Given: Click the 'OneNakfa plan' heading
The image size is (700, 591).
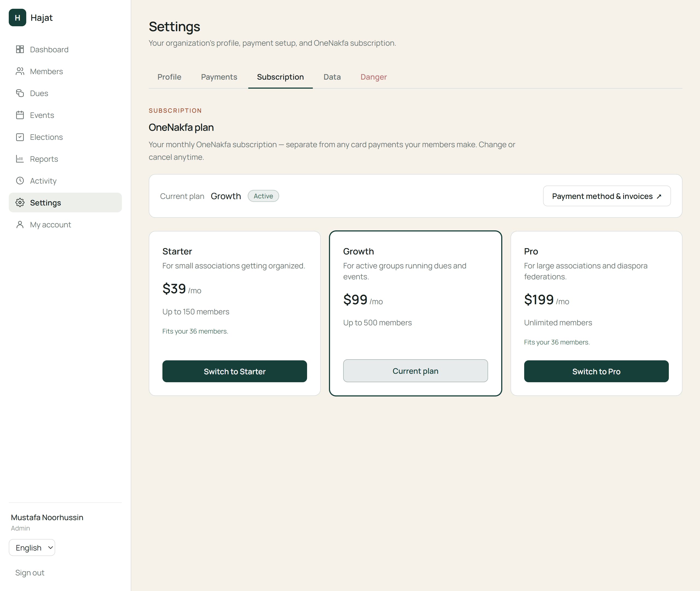Looking at the screenshot, I should [x=181, y=127].
